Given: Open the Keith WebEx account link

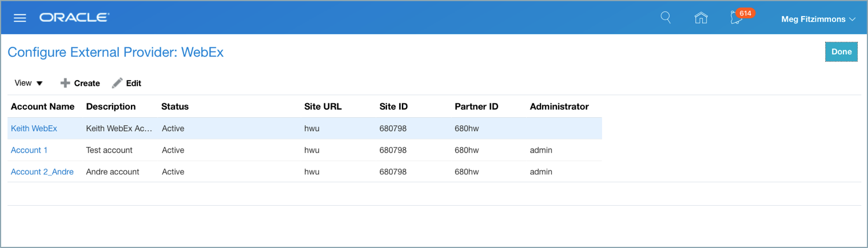Looking at the screenshot, I should pyautogui.click(x=34, y=129).
